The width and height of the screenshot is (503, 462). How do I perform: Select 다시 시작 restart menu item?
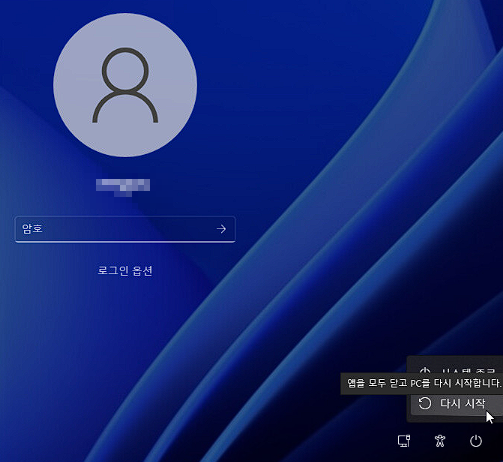[457, 404]
